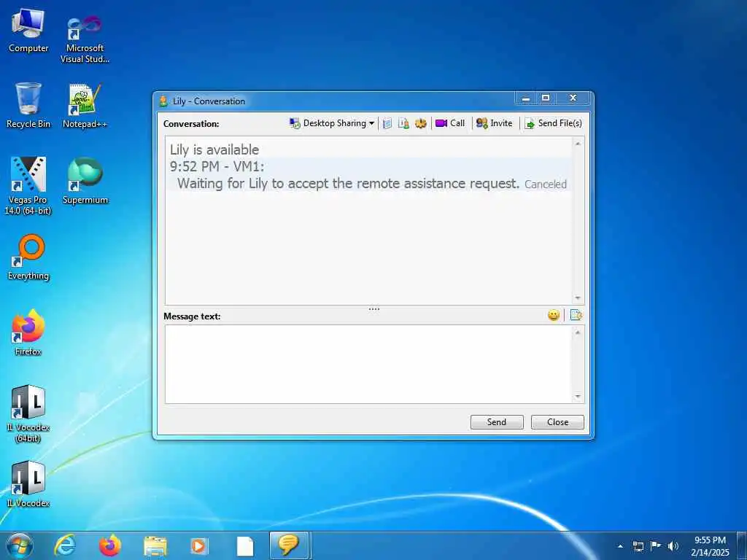Viewport: 747px width, 560px height.
Task: Click the messenger chat bubble taskbar button
Action: (289, 545)
